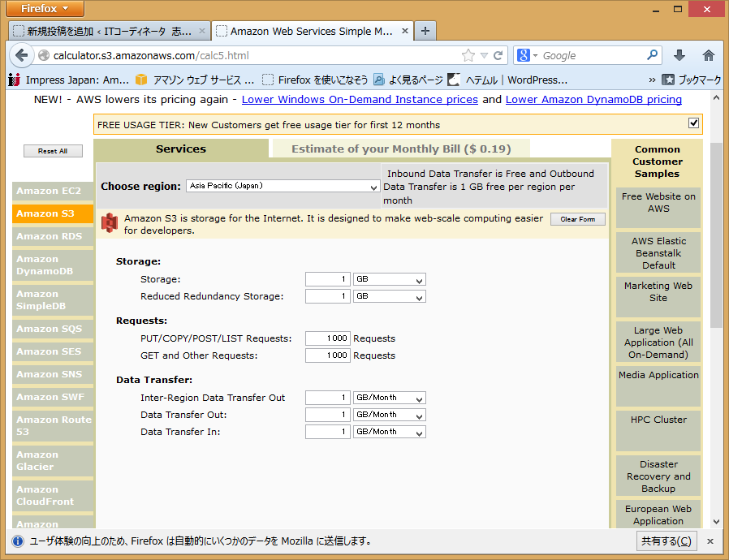
Task: Open the Inter-Region Data Transfer Out unit dropdown
Action: pyautogui.click(x=389, y=398)
